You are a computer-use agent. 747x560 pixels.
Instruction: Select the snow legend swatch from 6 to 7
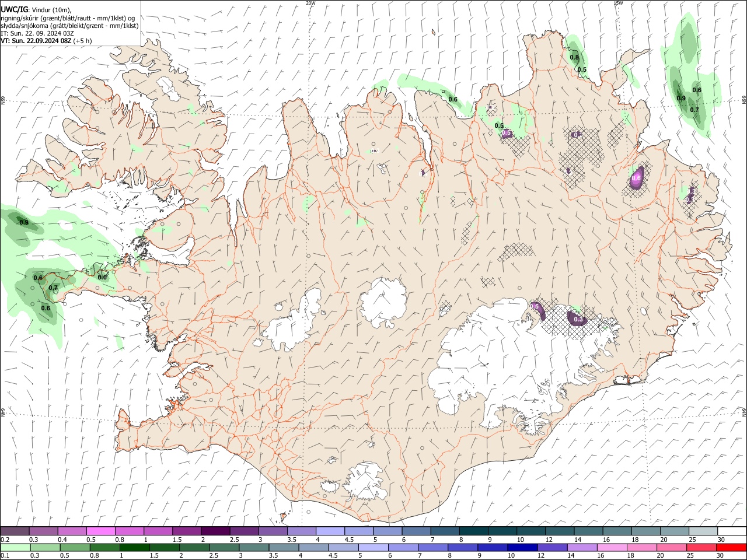pyautogui.click(x=417, y=531)
